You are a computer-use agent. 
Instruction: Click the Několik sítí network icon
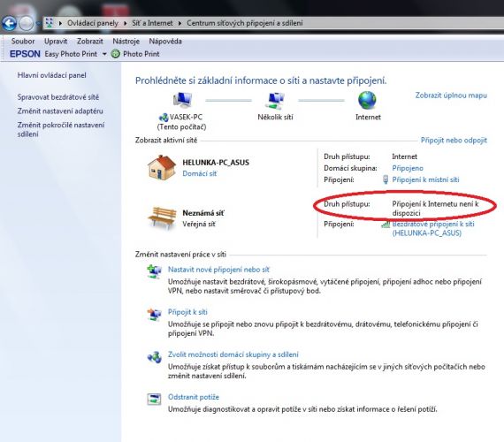tap(275, 101)
